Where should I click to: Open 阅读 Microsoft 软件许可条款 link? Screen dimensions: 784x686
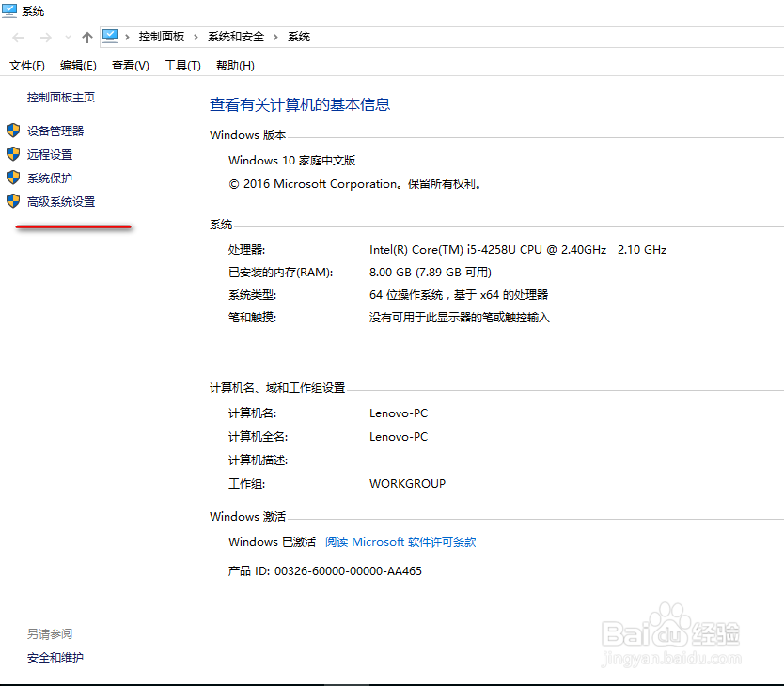[400, 542]
